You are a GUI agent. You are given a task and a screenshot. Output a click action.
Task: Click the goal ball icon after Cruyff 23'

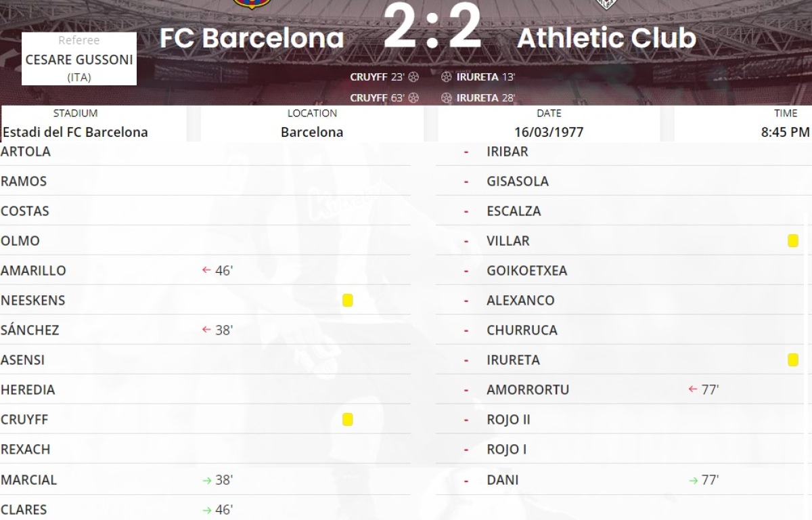pos(413,77)
